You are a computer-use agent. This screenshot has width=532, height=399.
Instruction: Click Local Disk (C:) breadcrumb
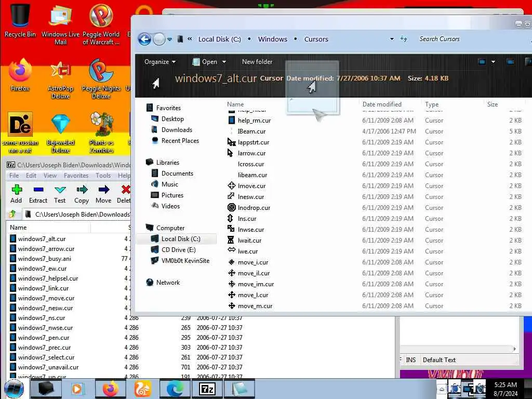(220, 39)
